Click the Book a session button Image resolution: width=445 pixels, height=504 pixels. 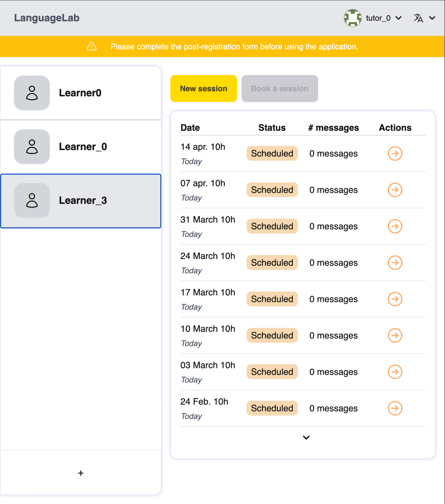280,88
